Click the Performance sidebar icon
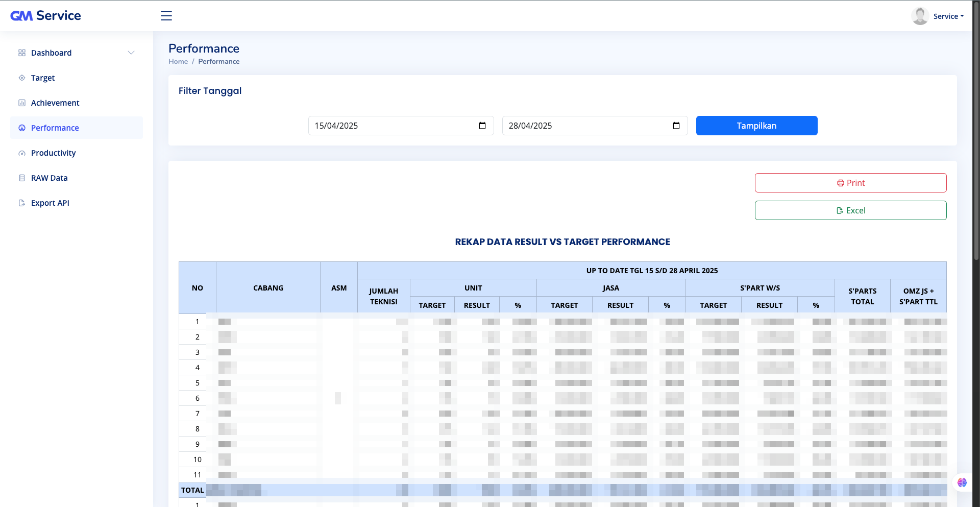The height and width of the screenshot is (507, 980). 22,128
